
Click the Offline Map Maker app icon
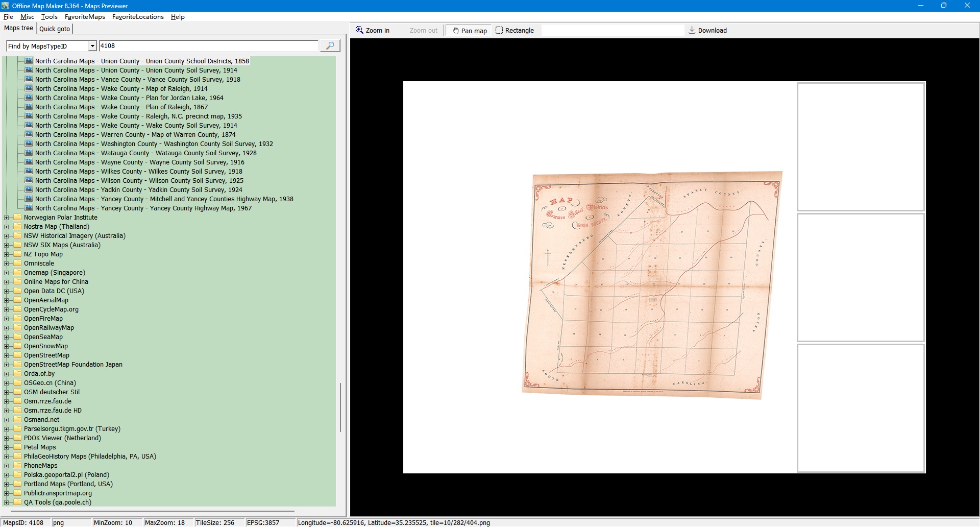(x=5, y=6)
